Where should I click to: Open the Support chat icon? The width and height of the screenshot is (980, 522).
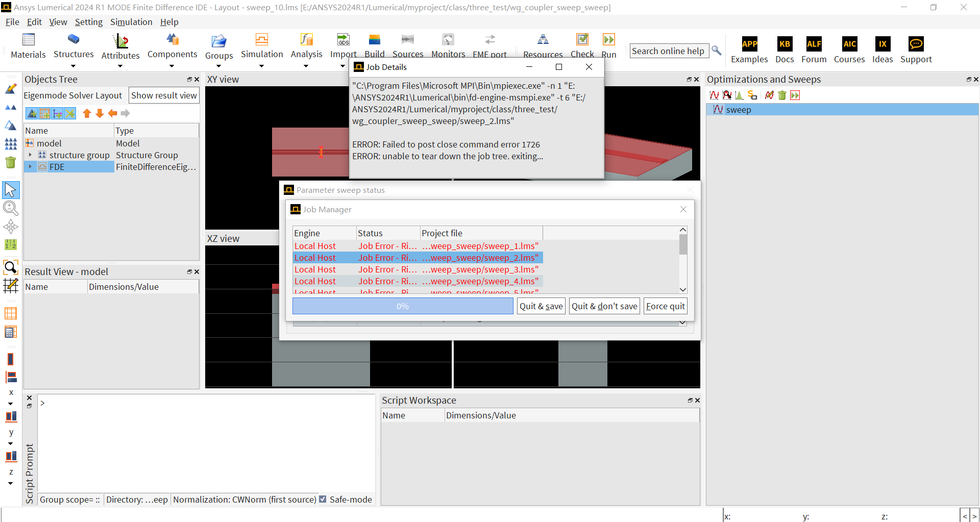[x=916, y=44]
